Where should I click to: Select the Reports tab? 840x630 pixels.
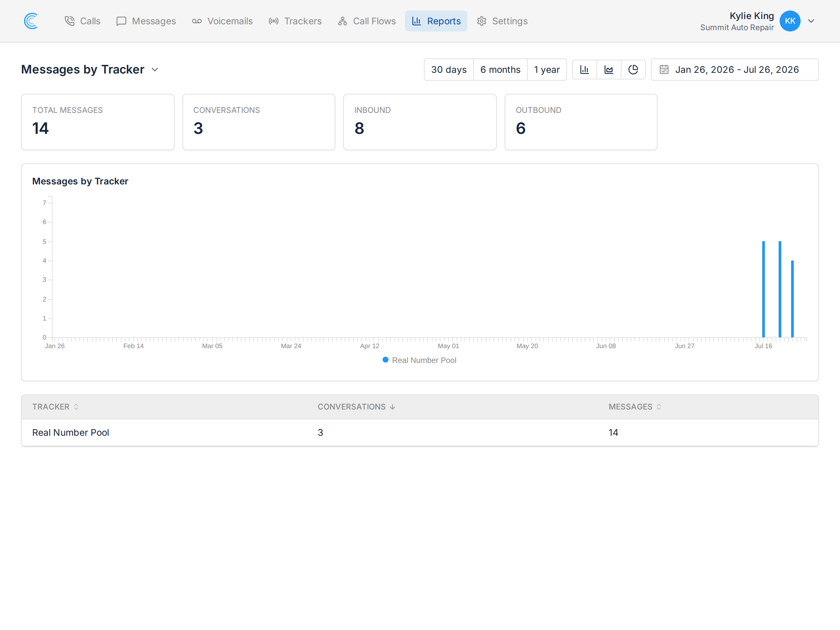(x=436, y=21)
